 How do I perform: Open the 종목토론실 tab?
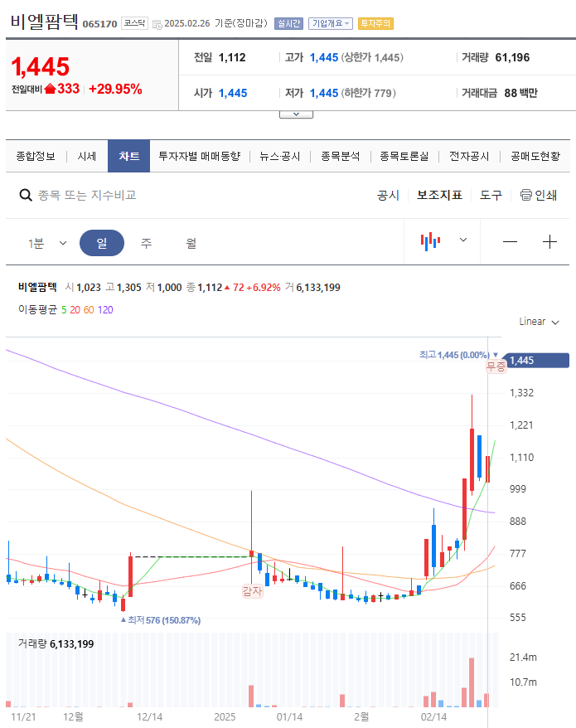(404, 157)
